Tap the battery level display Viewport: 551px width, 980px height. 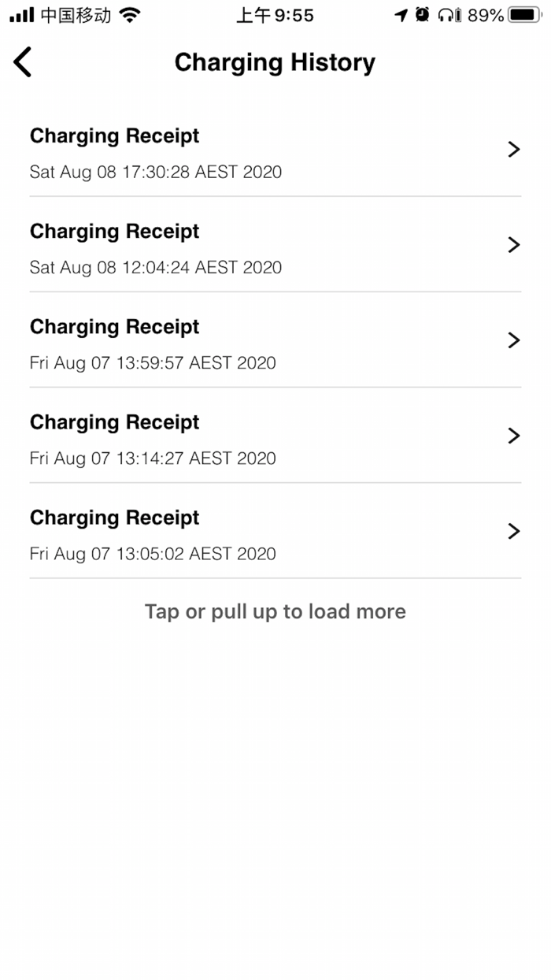coord(523,13)
